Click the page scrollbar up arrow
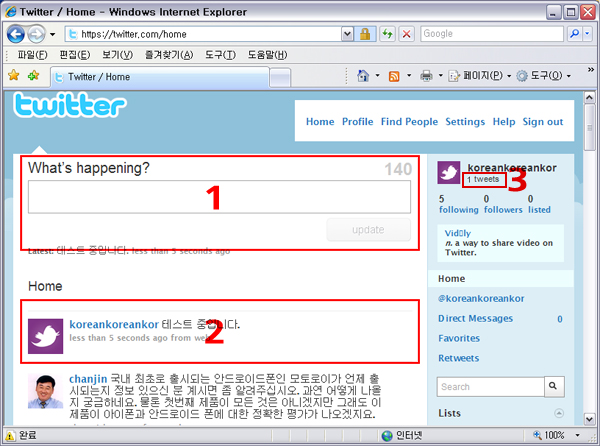This screenshot has width=600, height=446. (590, 97)
